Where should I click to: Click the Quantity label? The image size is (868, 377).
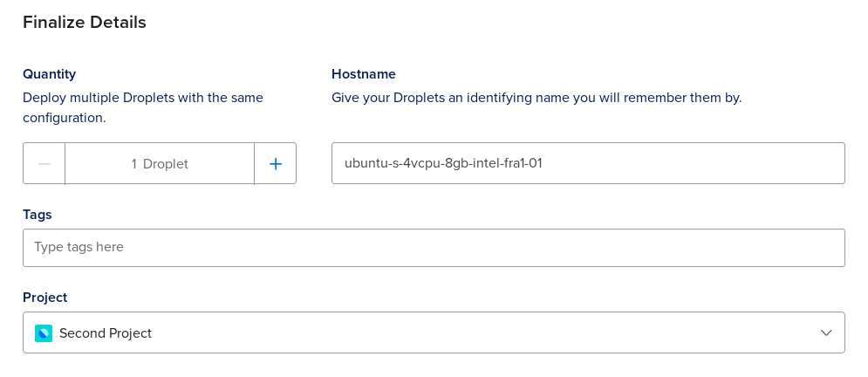[49, 74]
